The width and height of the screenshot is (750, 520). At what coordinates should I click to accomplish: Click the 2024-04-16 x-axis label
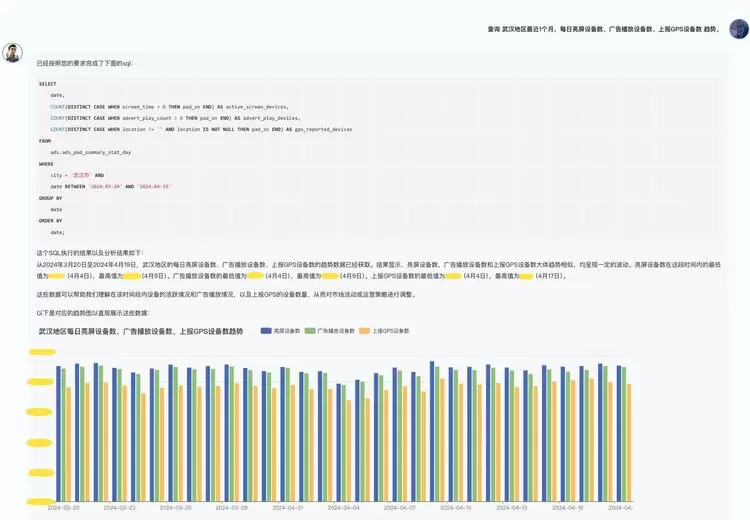[568, 508]
